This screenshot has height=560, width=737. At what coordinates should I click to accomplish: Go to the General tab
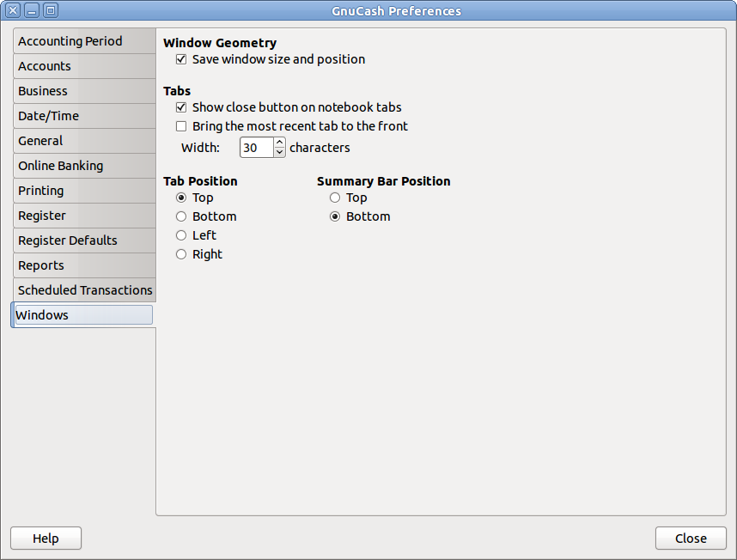(x=84, y=141)
